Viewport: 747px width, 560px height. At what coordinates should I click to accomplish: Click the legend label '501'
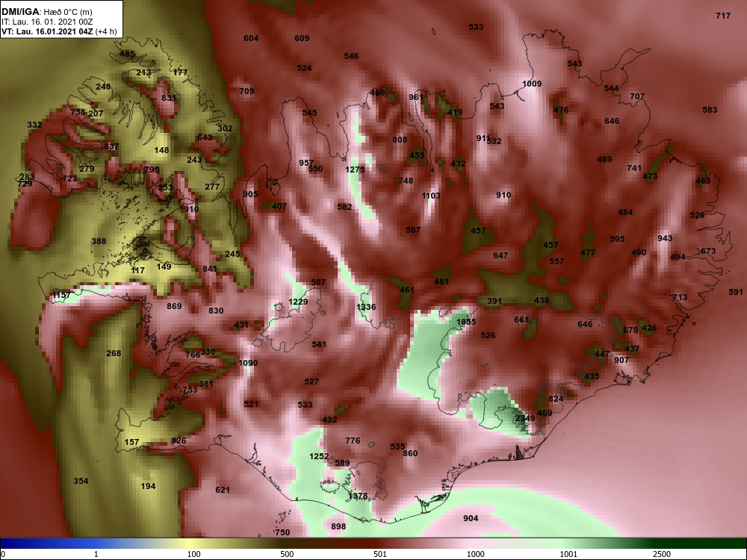click(x=380, y=554)
